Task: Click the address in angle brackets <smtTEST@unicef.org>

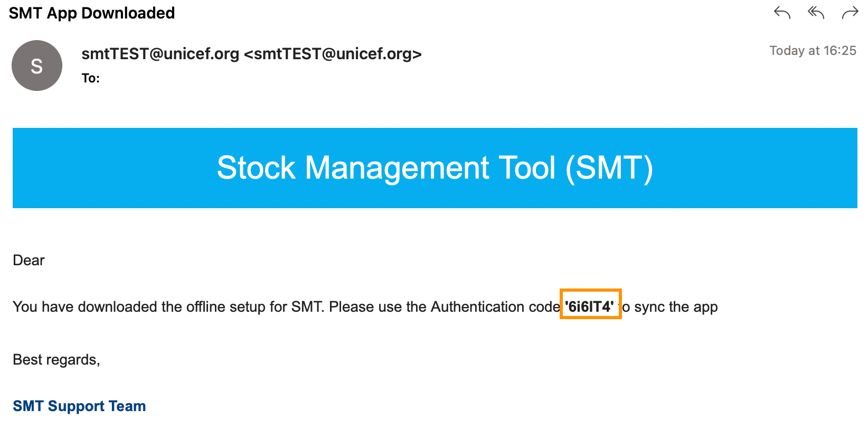Action: (333, 54)
